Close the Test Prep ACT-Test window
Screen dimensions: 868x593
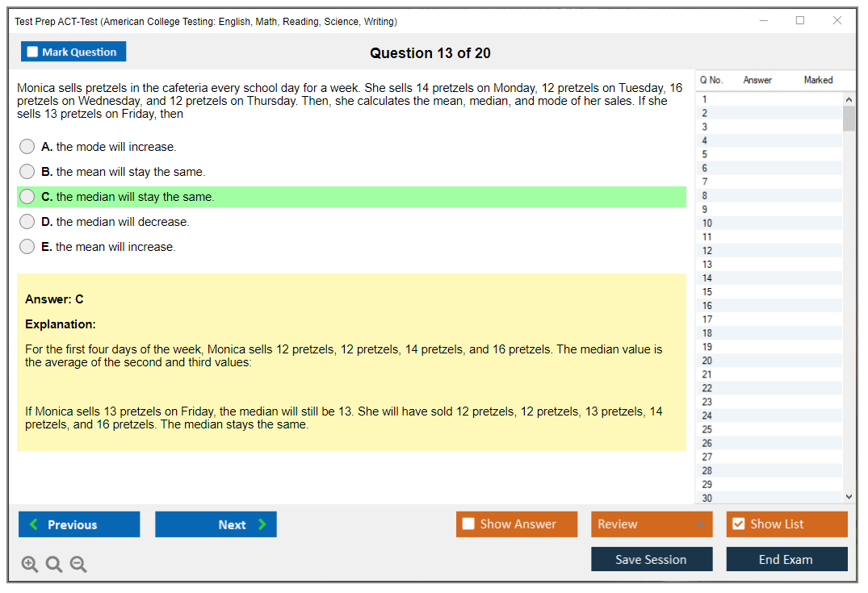pyautogui.click(x=837, y=21)
